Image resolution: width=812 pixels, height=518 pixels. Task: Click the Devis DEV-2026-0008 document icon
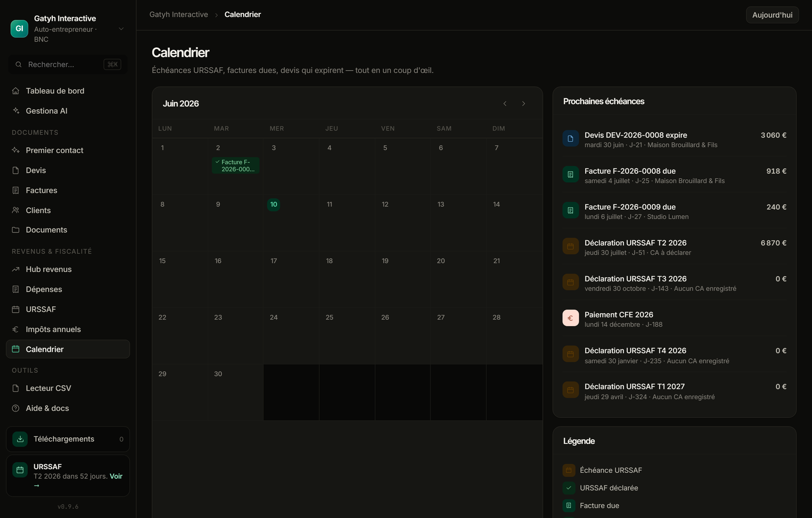pos(570,139)
